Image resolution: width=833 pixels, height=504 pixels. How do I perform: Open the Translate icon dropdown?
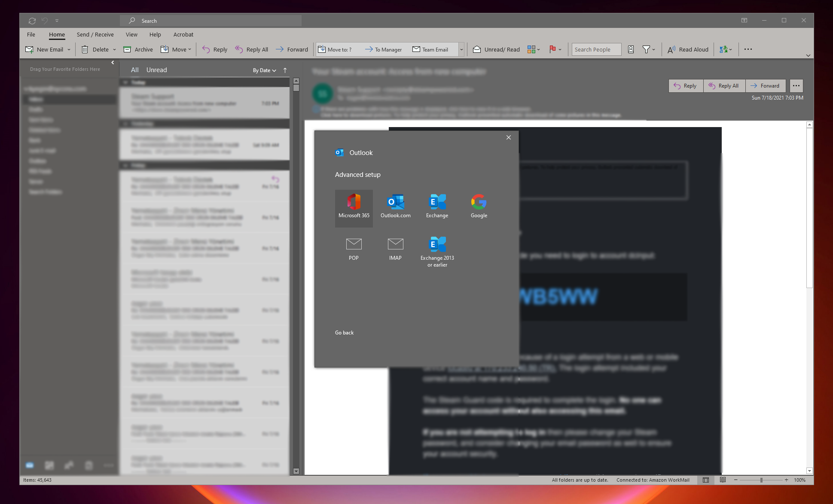[x=726, y=49]
